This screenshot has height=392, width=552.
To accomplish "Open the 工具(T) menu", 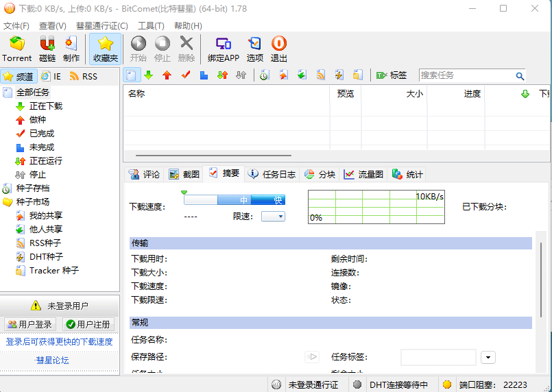I will point(151,25).
